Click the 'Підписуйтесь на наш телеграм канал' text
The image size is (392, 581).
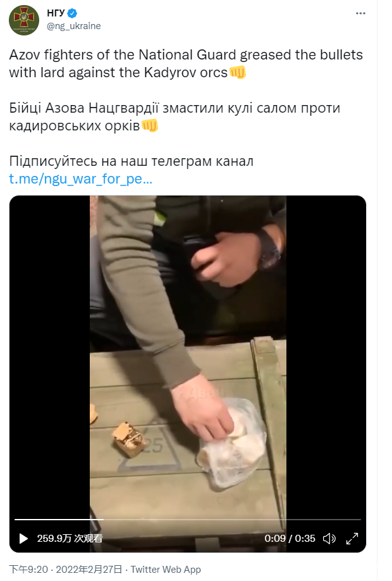[132, 161]
